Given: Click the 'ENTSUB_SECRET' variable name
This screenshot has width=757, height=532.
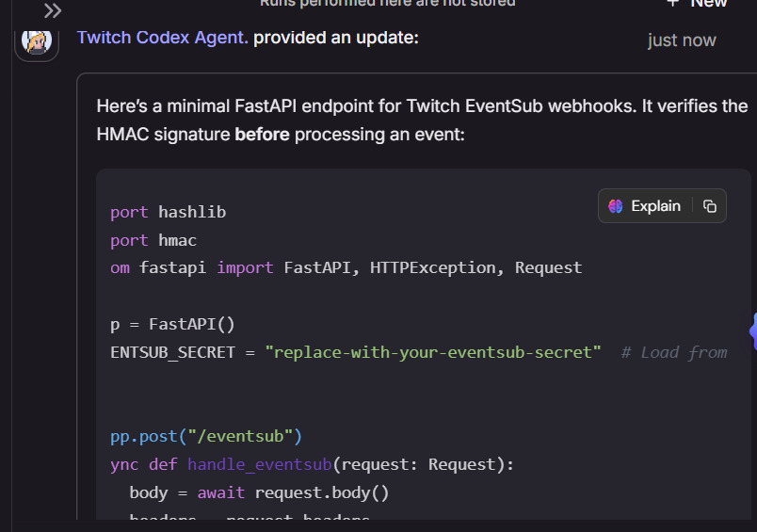Looking at the screenshot, I should pos(172,352).
